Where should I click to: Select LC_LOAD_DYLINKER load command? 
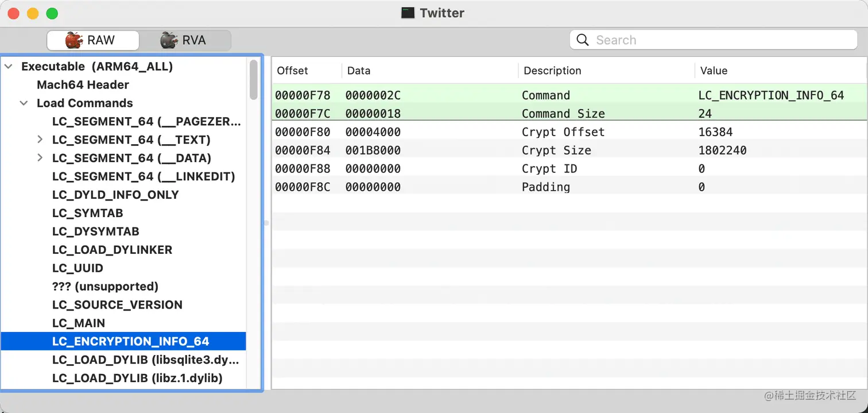click(124, 250)
